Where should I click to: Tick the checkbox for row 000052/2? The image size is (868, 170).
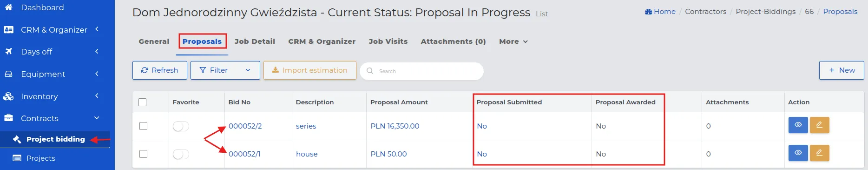tap(143, 126)
